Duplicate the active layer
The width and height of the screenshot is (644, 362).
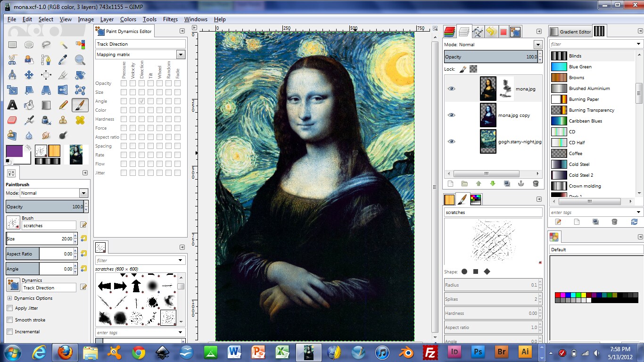(507, 184)
